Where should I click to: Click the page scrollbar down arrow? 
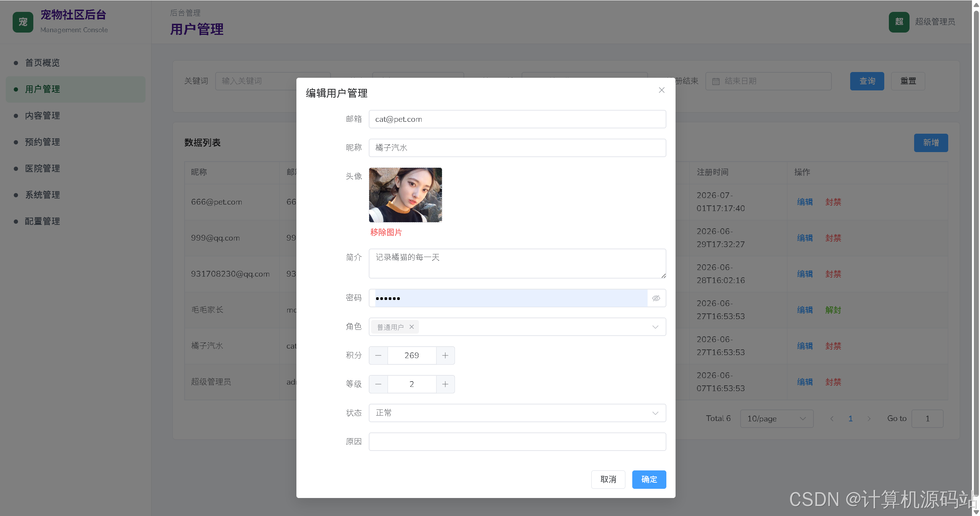pyautogui.click(x=976, y=512)
